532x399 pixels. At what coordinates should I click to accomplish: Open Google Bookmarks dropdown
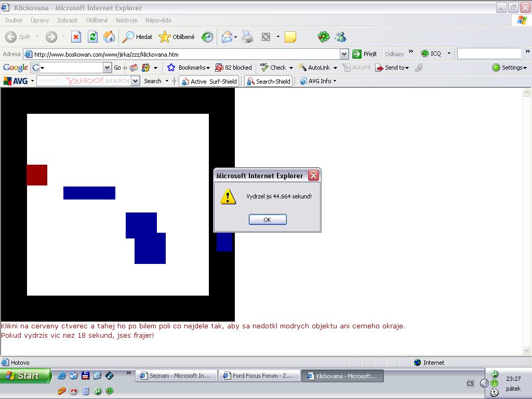click(189, 68)
